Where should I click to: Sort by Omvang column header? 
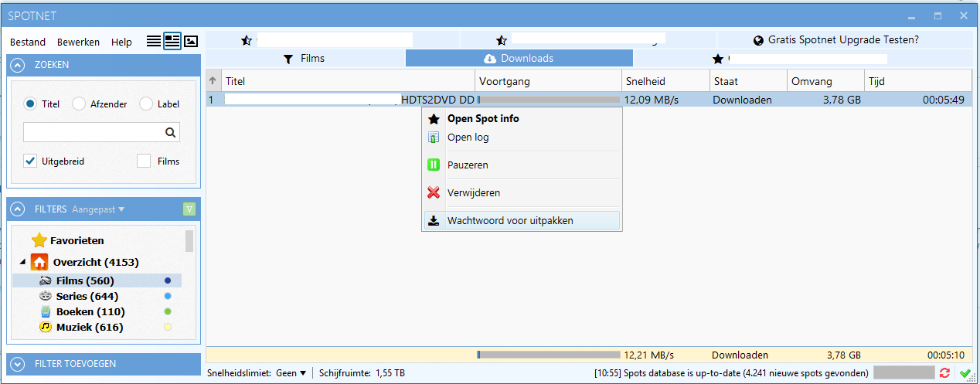click(x=825, y=81)
